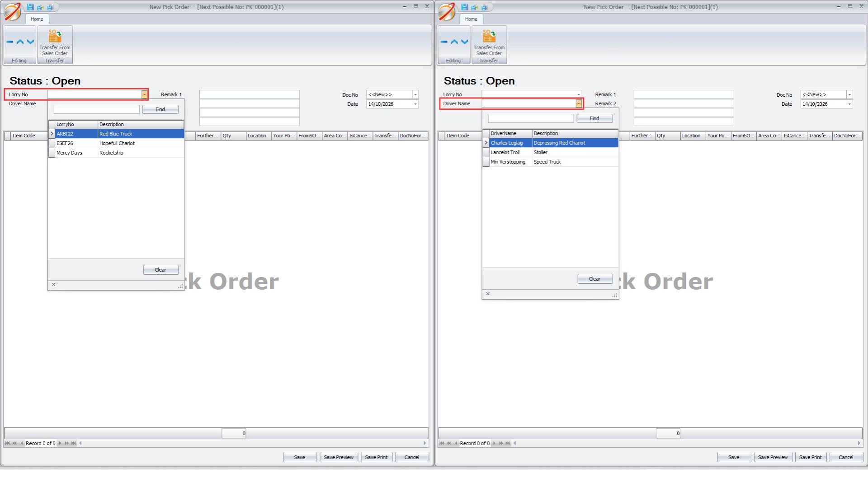Open the Doc No dropdown in the left window

point(415,94)
